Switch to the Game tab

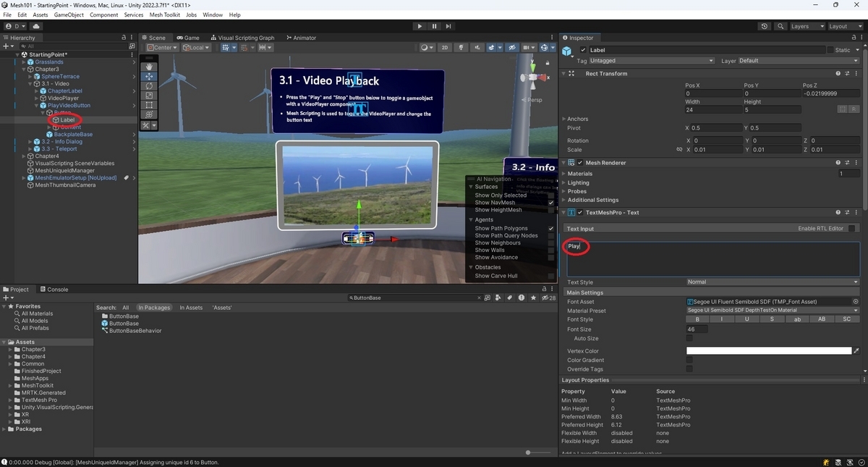[187, 38]
